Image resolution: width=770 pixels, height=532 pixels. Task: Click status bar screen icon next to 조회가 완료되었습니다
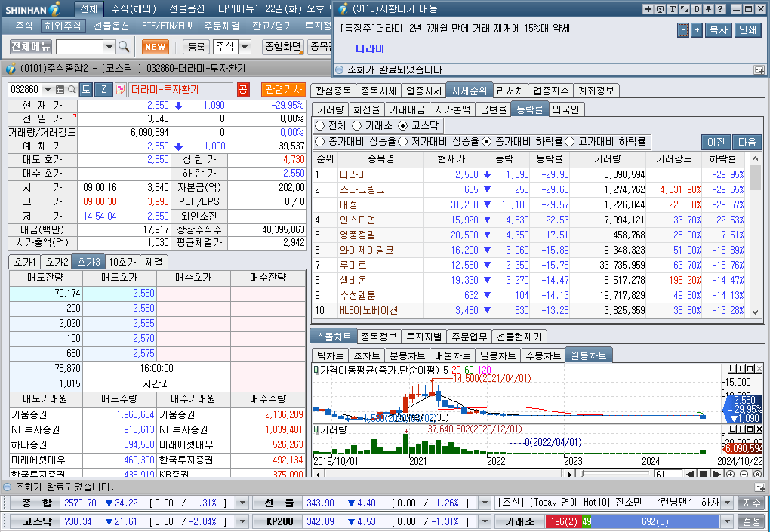click(x=759, y=487)
